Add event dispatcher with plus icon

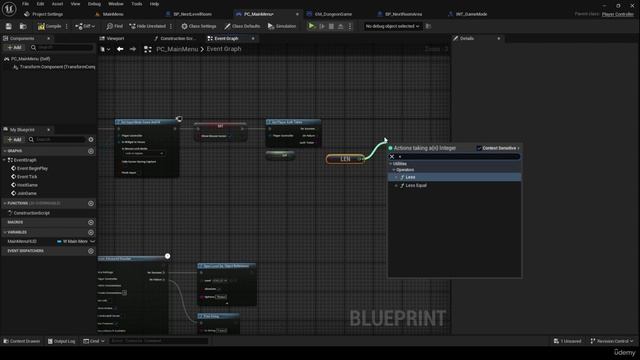click(91, 251)
